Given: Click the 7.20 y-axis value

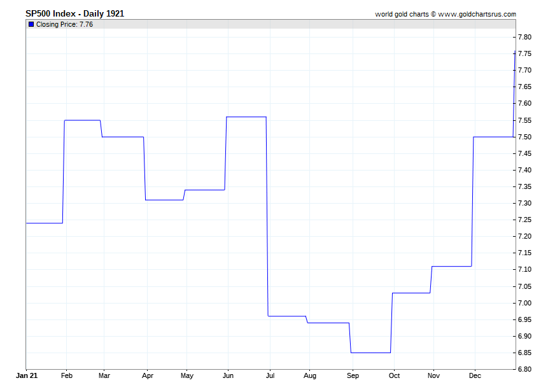Looking at the screenshot, I should point(525,236).
